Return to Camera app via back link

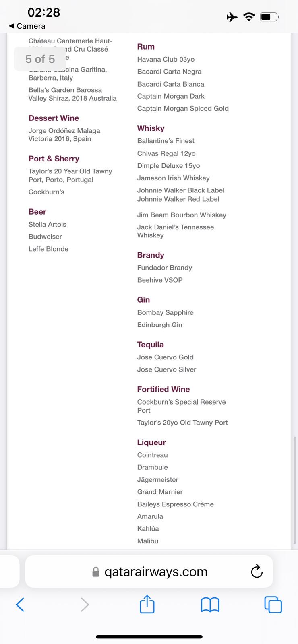coord(27,26)
